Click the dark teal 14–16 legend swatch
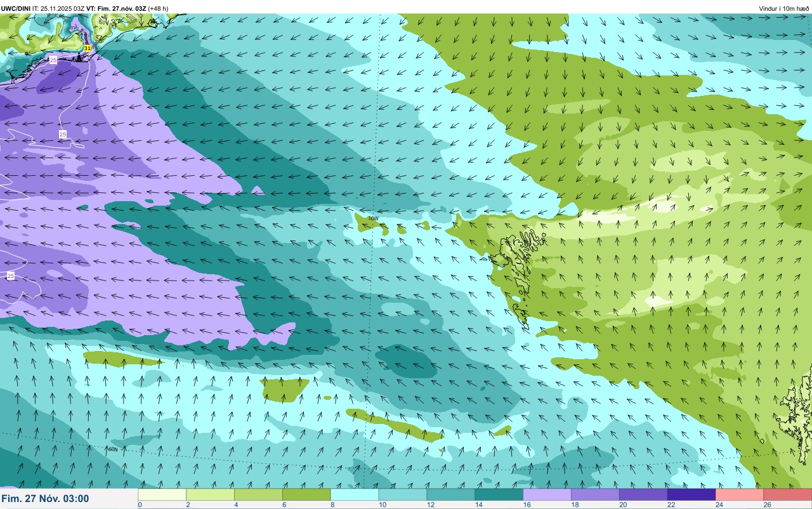Screen dimensions: 812x509 499,494
